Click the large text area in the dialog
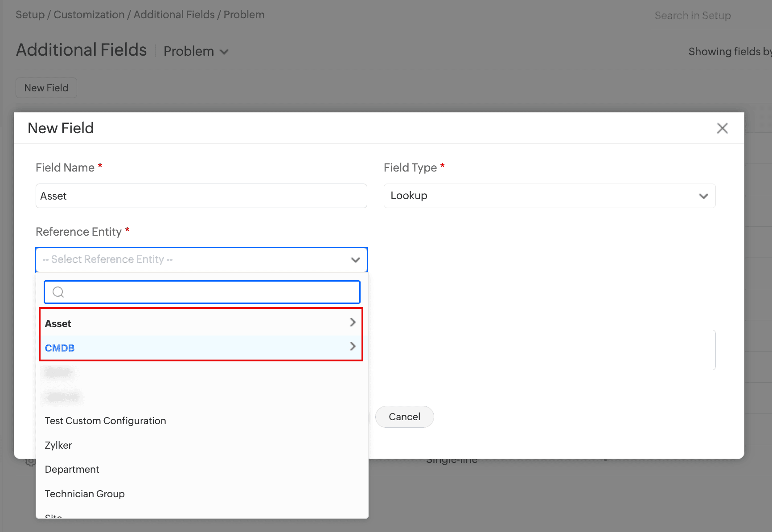 pyautogui.click(x=542, y=350)
